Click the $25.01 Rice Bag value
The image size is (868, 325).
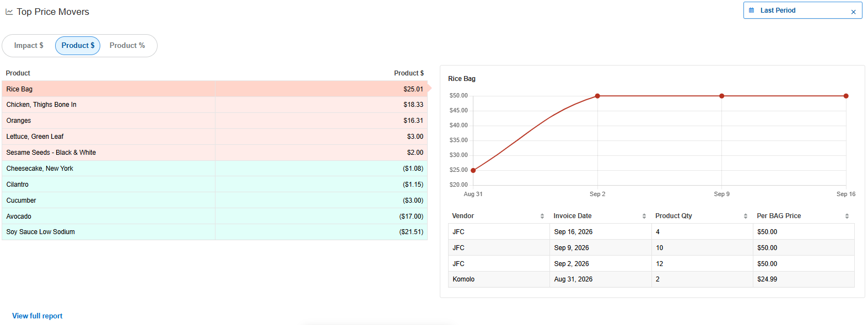(x=413, y=89)
